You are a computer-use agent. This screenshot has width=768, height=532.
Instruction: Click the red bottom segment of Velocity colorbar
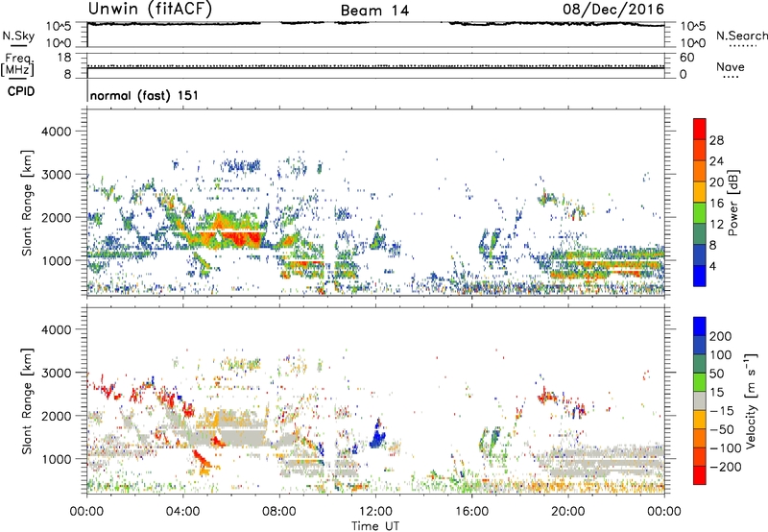point(700,475)
